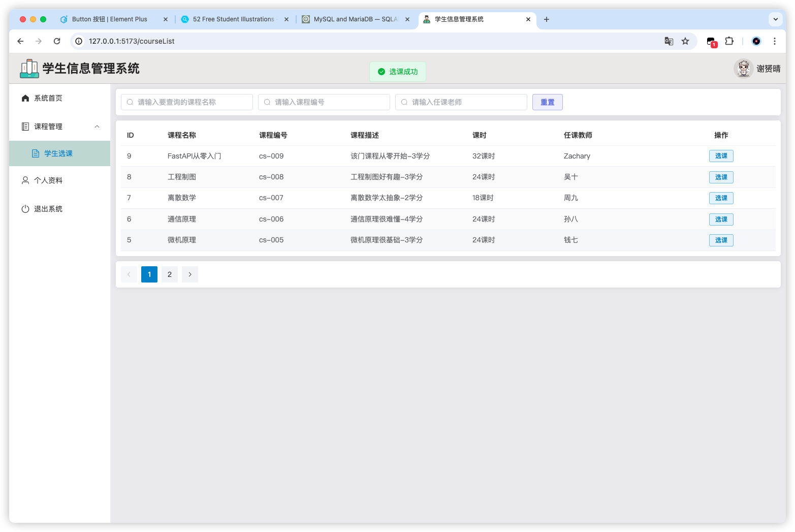
Task: Select pagination page 1
Action: [149, 274]
